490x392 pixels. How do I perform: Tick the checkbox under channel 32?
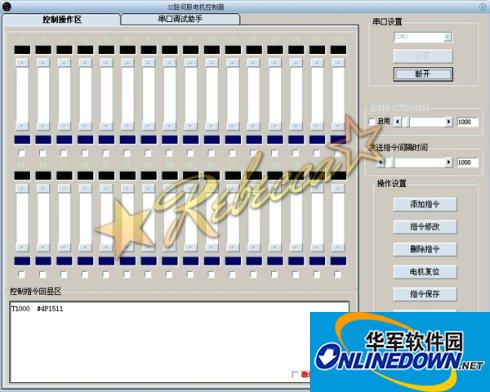pyautogui.click(x=338, y=274)
